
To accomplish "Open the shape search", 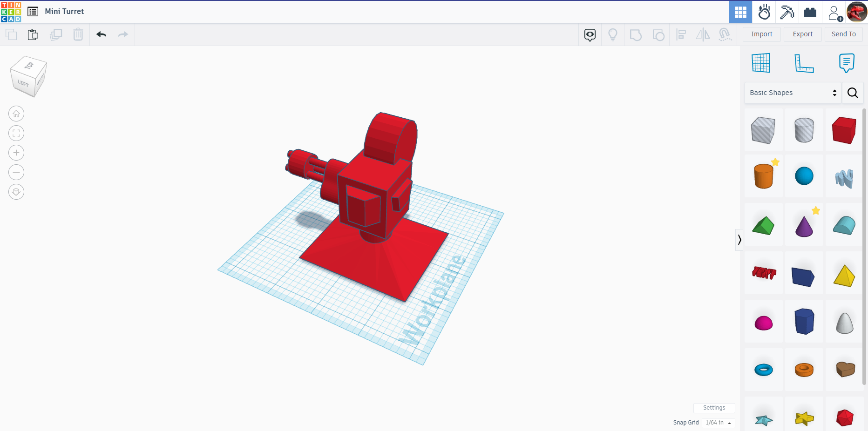I will 853,93.
